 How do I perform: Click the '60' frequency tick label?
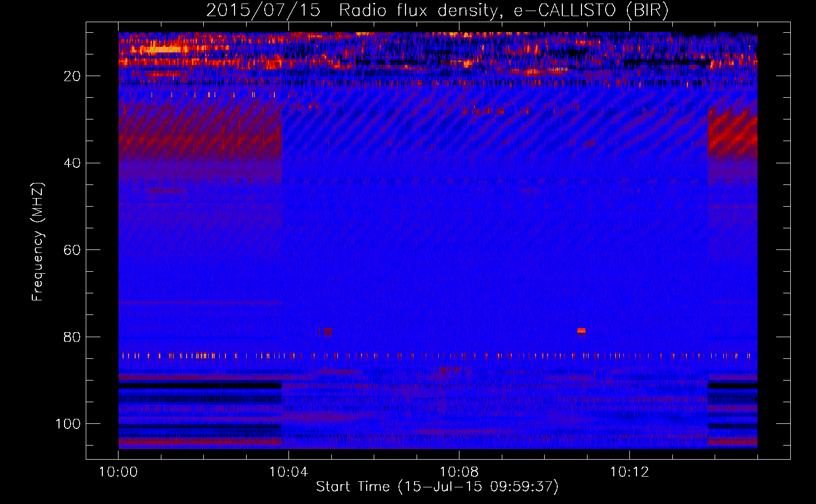[x=72, y=250]
